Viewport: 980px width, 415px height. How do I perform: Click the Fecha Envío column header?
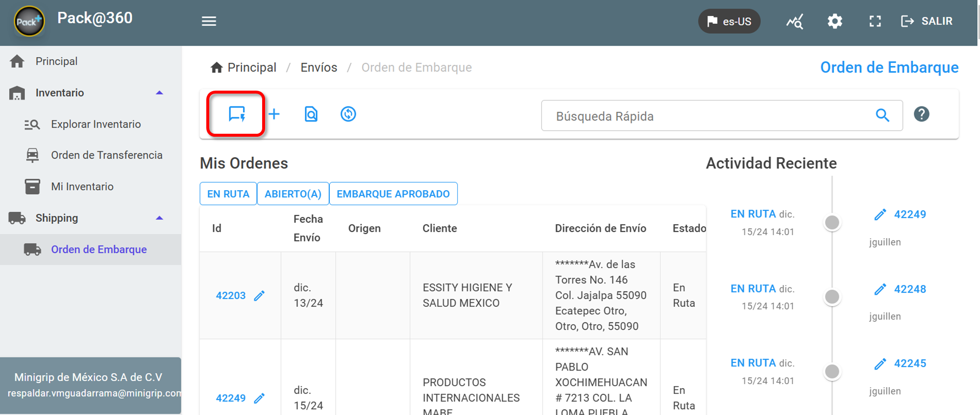(x=308, y=228)
